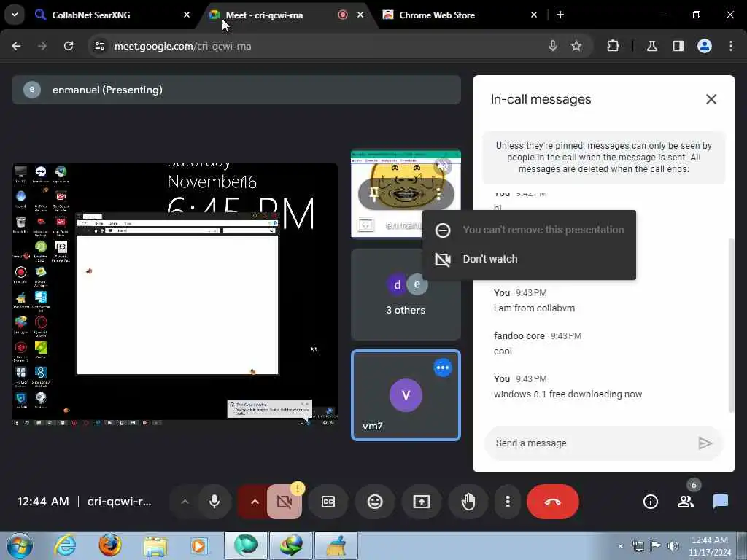Expand video settings chevron next to camera

(x=255, y=502)
